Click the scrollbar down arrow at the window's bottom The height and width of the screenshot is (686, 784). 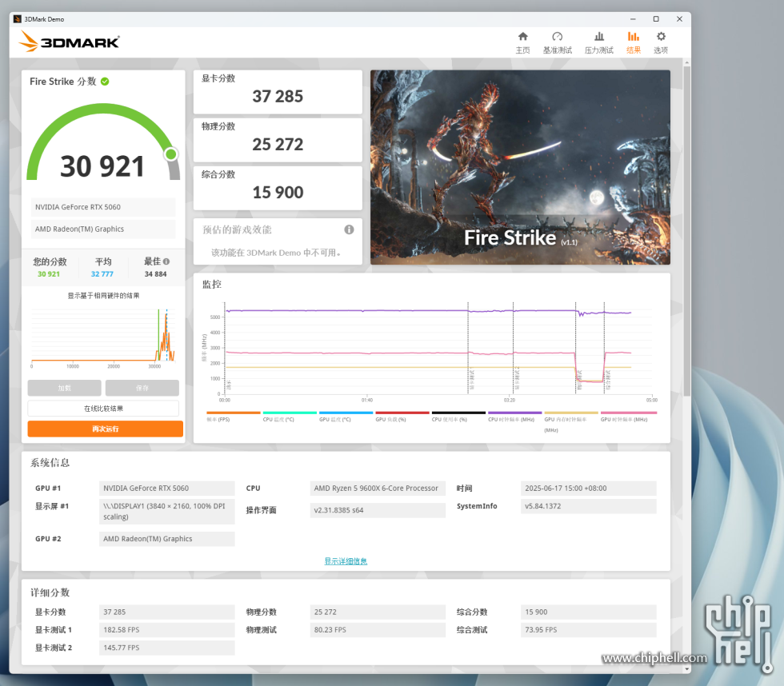click(x=686, y=669)
